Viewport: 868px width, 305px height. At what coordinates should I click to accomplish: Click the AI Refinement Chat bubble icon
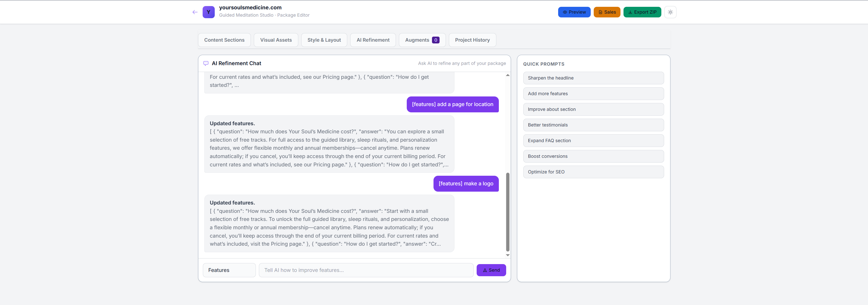(x=206, y=63)
